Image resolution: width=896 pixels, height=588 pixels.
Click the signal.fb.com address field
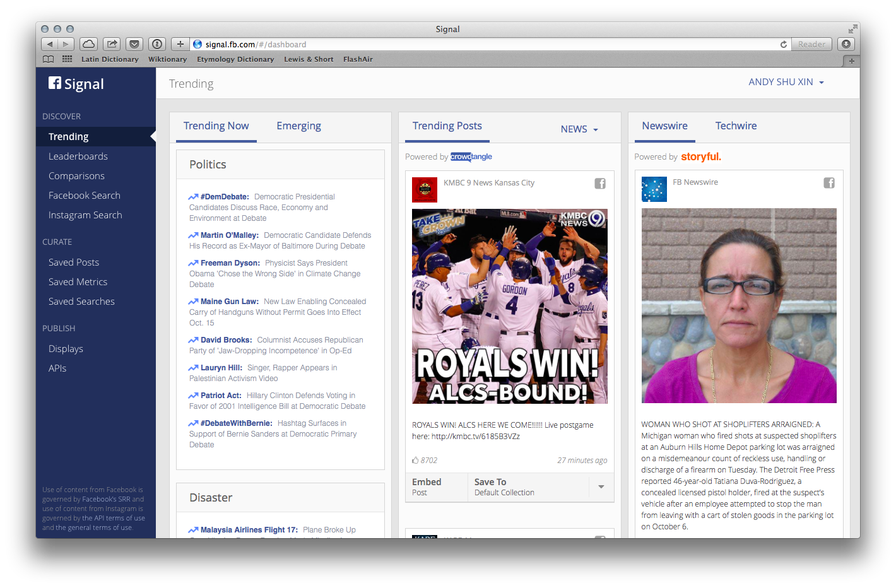[x=491, y=44]
